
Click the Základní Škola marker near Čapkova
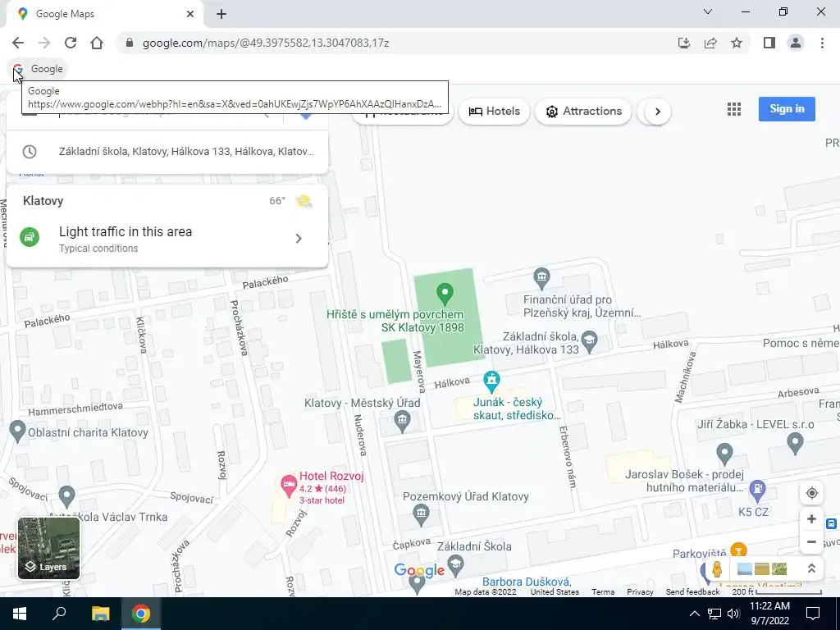tap(455, 565)
